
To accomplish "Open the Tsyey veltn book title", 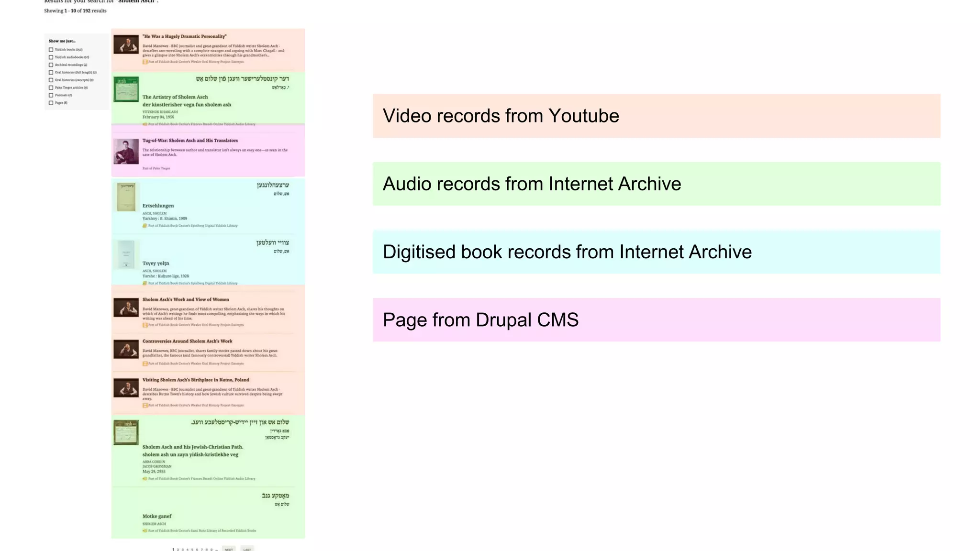I will (x=156, y=263).
